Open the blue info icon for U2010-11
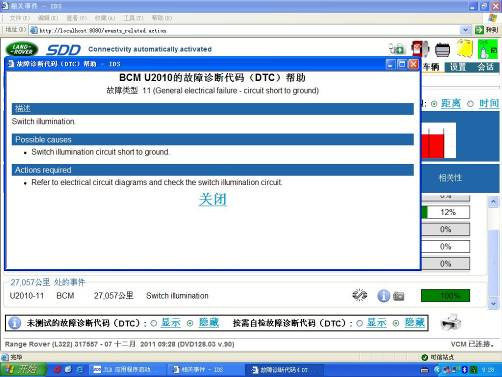Screen dimensions: 502x377 click(383, 296)
